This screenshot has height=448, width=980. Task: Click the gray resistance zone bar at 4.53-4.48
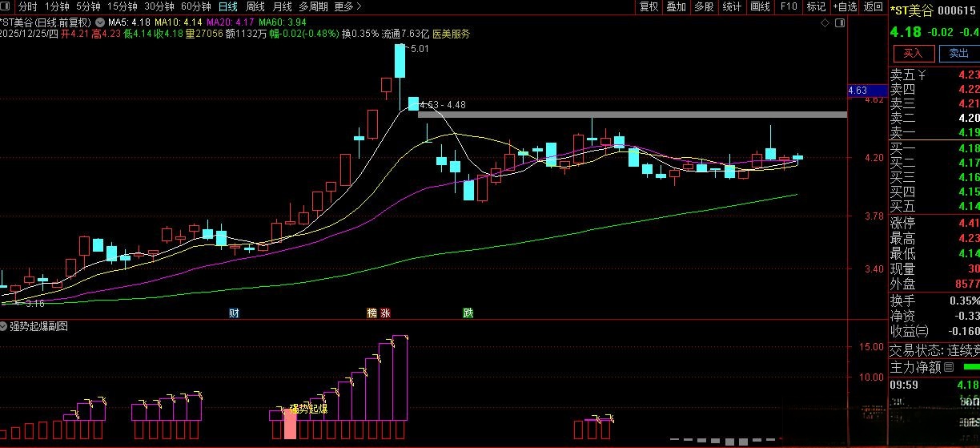[x=632, y=115]
